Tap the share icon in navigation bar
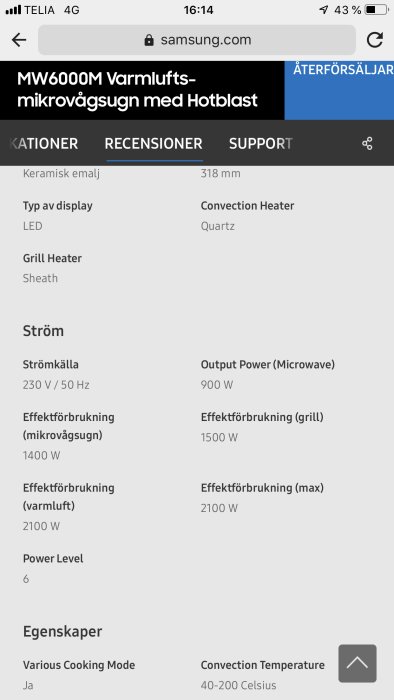This screenshot has width=394, height=700. (367, 144)
